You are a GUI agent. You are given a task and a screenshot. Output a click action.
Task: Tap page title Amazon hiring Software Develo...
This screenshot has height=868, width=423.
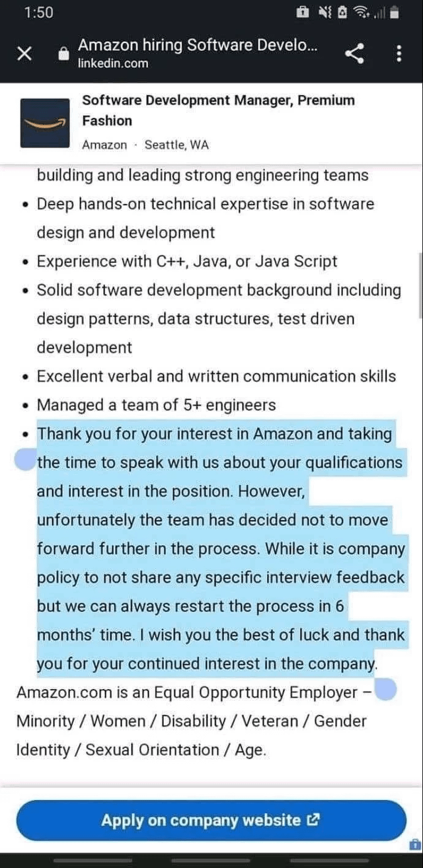click(198, 45)
